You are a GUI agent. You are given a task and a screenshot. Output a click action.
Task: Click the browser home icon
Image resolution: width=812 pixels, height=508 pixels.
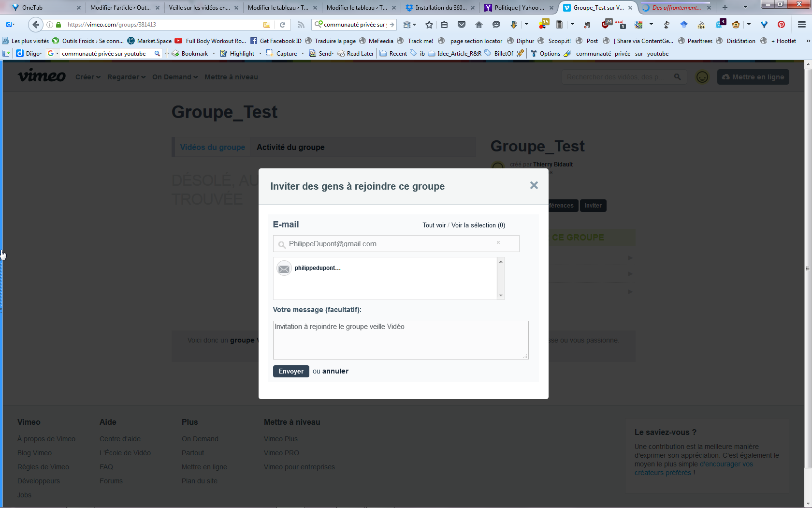479,25
